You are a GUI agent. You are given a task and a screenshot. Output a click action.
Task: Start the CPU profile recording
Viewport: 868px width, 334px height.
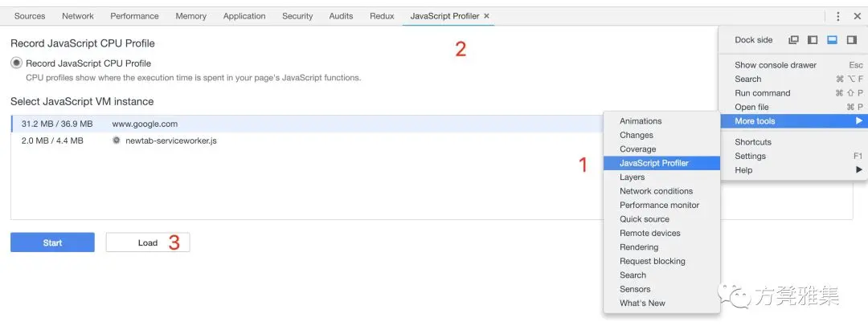tap(52, 242)
